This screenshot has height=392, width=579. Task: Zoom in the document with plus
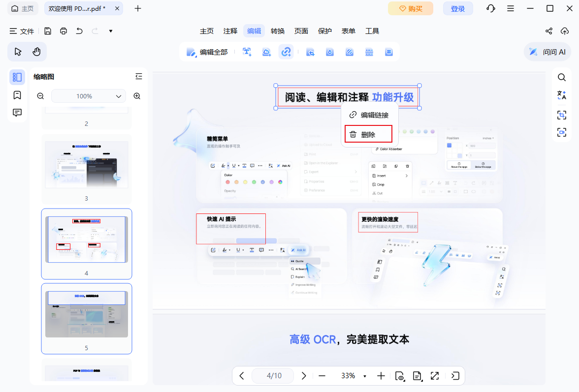coord(381,376)
